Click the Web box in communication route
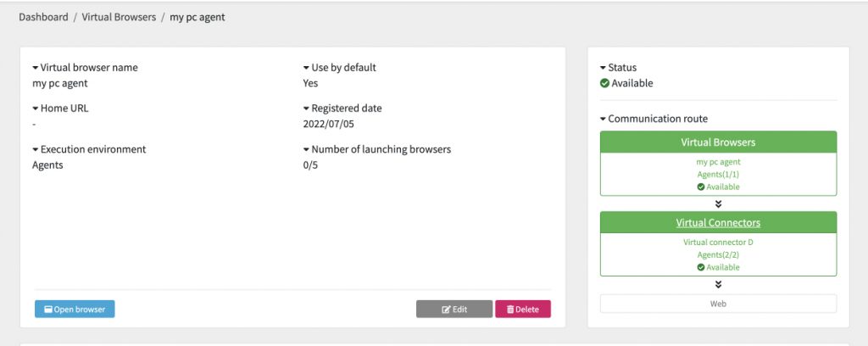 718,304
